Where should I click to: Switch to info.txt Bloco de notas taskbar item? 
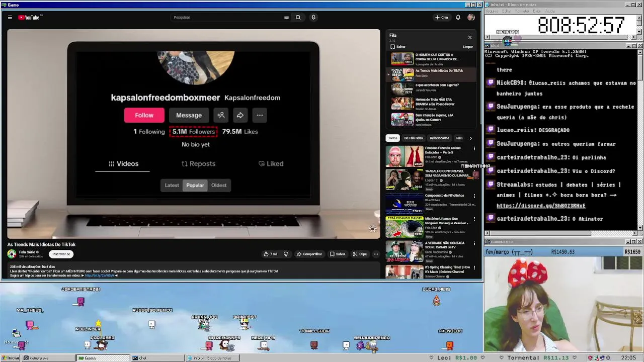pos(212,358)
